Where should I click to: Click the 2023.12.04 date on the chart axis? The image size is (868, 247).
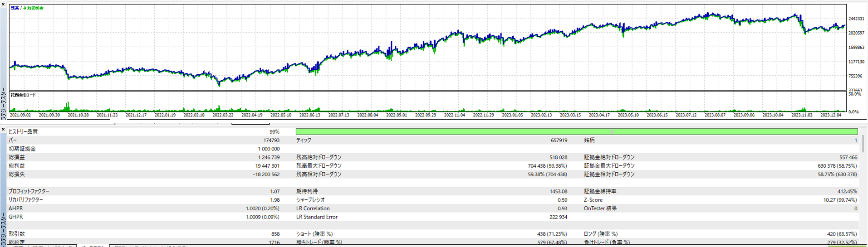point(831,116)
